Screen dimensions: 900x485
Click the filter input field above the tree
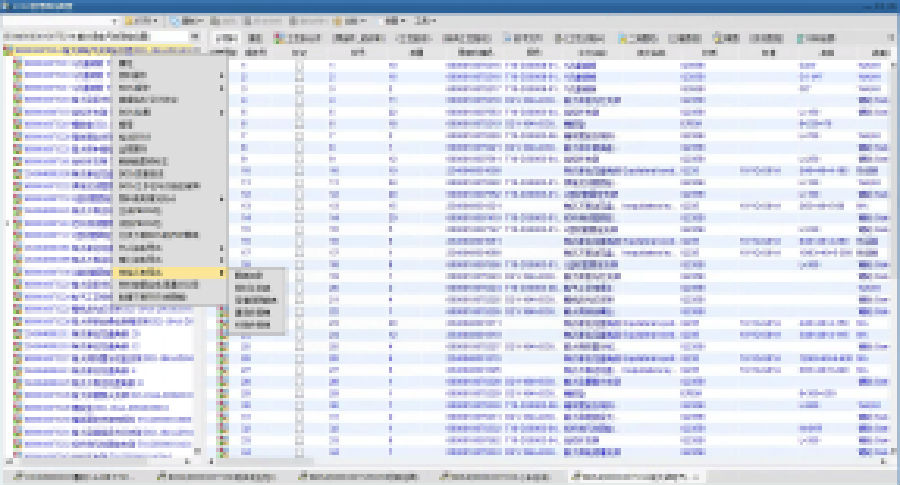point(98,36)
